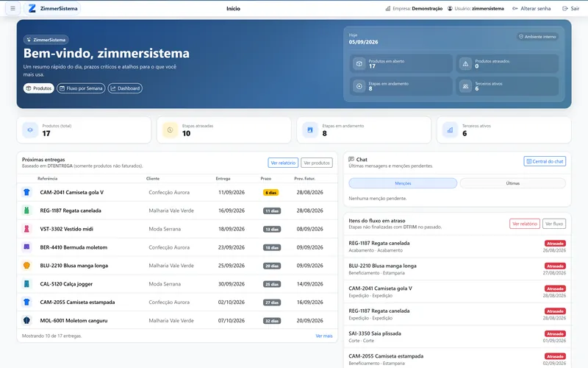588x368 pixels.
Task: Click the Etapas em andamento card icon
Action: coord(310,130)
